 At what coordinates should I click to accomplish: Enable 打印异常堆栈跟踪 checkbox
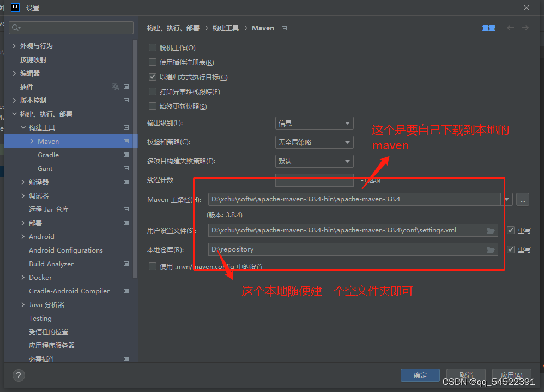tap(152, 91)
